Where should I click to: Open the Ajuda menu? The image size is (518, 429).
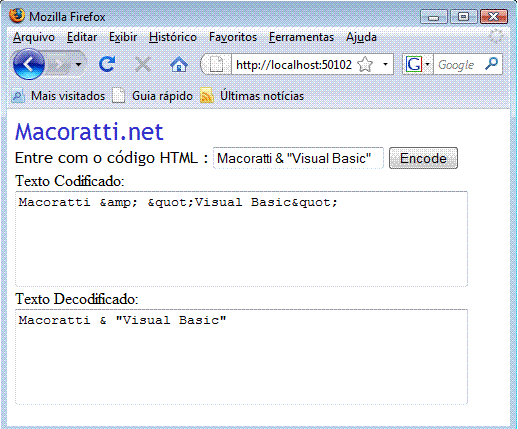(x=361, y=37)
